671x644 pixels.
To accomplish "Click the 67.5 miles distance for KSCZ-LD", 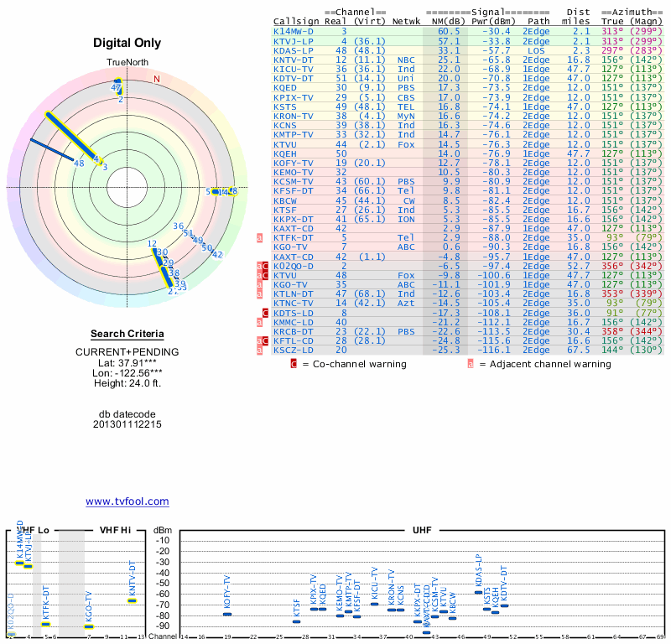I will pyautogui.click(x=579, y=350).
